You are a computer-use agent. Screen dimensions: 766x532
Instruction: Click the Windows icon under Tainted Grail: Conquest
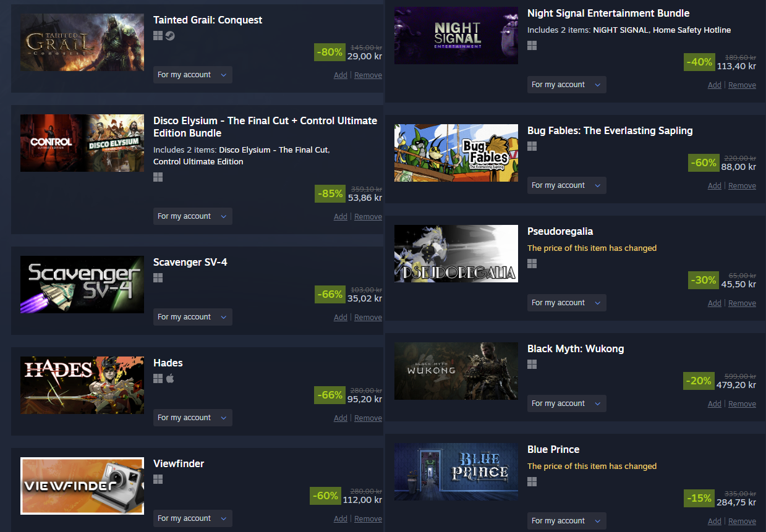click(x=158, y=36)
